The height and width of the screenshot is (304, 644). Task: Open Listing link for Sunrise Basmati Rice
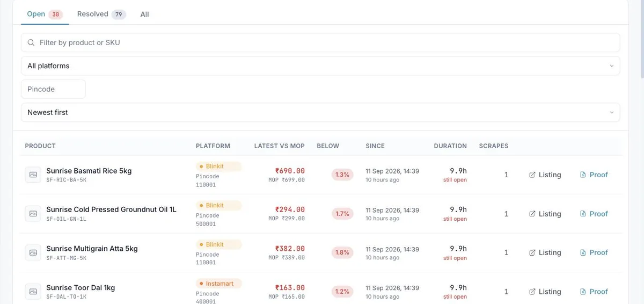(545, 175)
